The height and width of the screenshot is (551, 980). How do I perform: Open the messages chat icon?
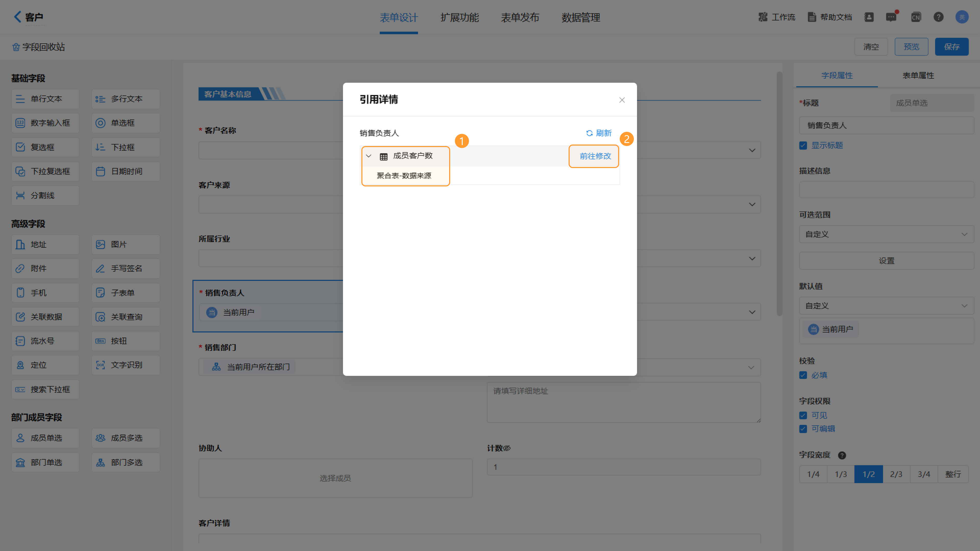coord(891,17)
